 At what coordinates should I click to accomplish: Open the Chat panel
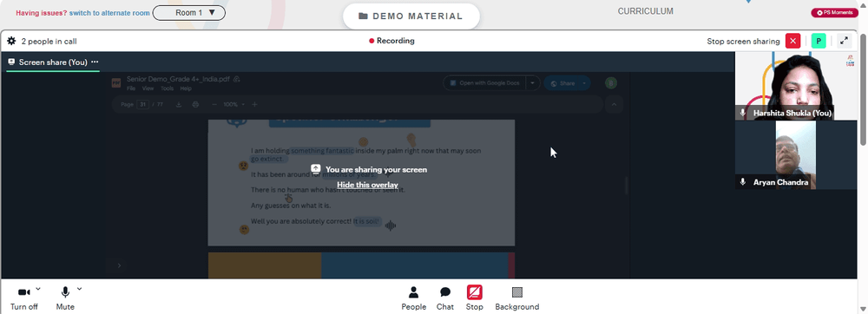click(x=445, y=298)
